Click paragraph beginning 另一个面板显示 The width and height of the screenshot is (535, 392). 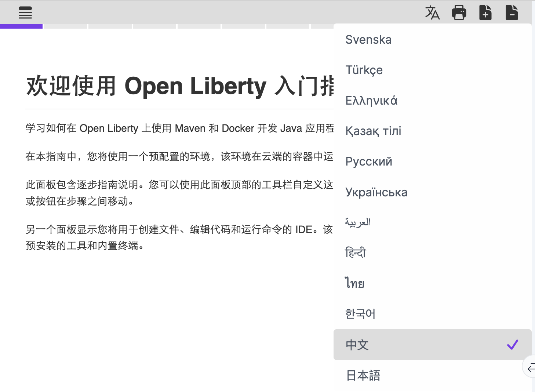tap(180, 237)
